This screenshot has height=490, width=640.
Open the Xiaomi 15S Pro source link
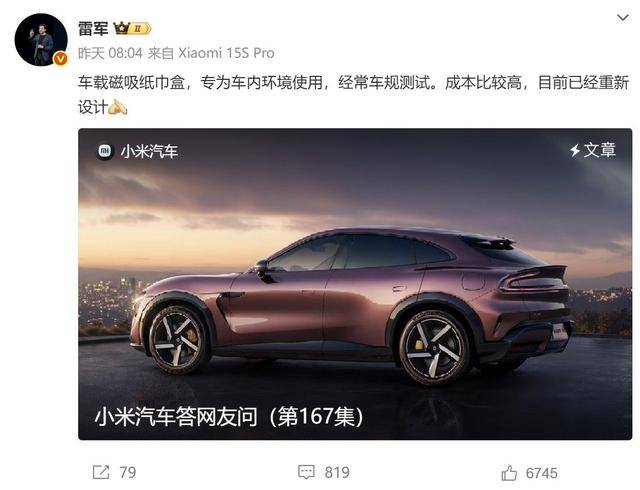click(x=226, y=53)
